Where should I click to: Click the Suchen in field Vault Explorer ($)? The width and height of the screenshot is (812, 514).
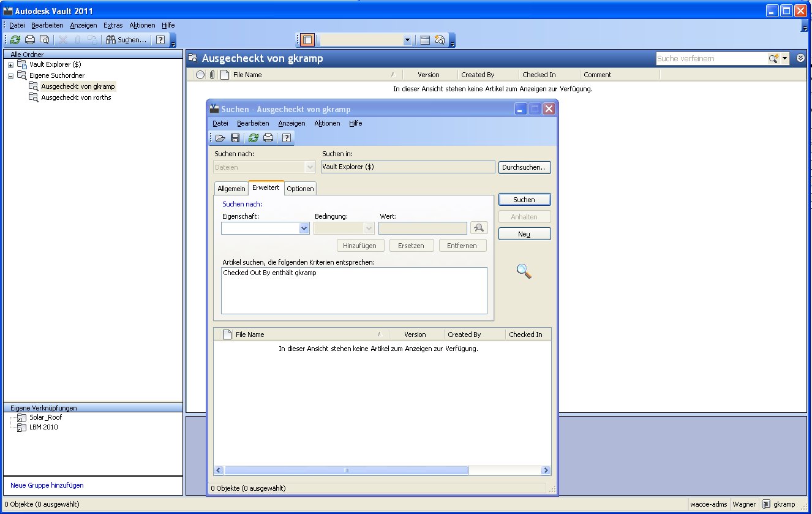coord(408,167)
